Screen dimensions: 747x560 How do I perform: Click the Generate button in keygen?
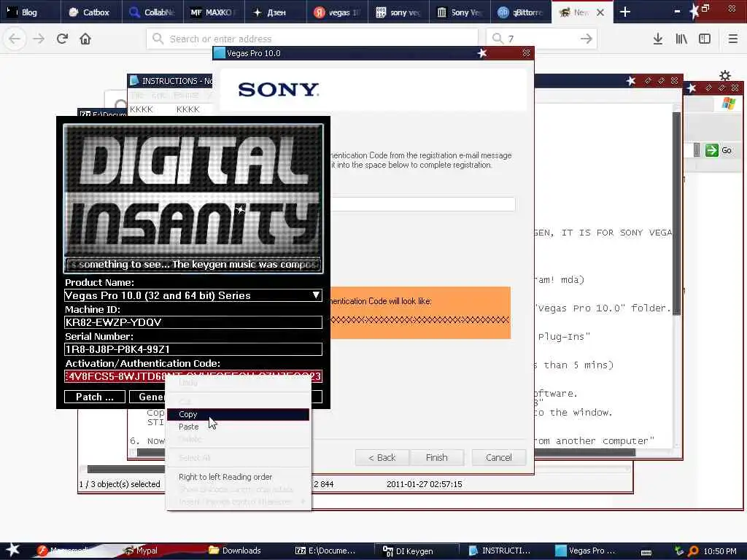(x=147, y=397)
